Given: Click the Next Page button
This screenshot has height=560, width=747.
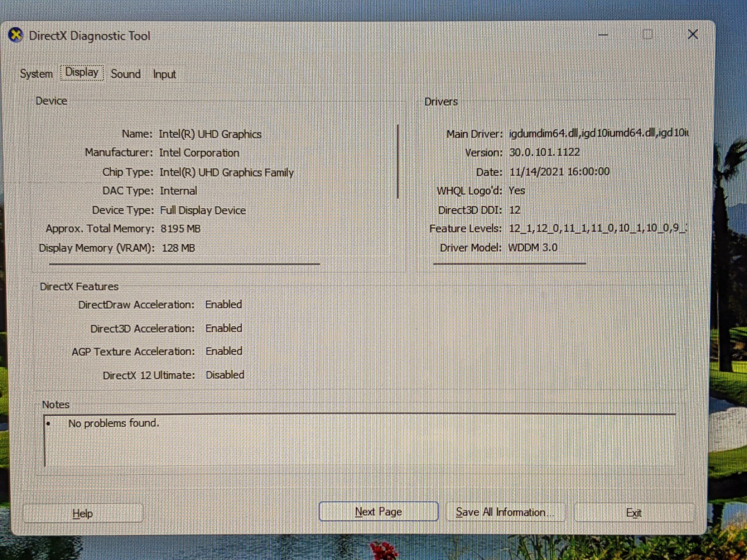Looking at the screenshot, I should [x=378, y=511].
